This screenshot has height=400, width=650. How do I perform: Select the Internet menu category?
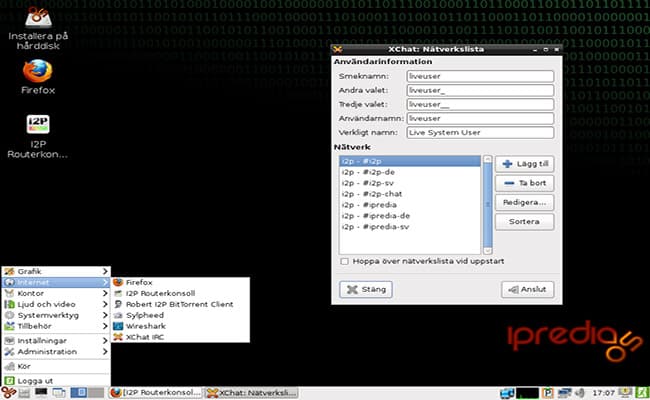point(56,282)
